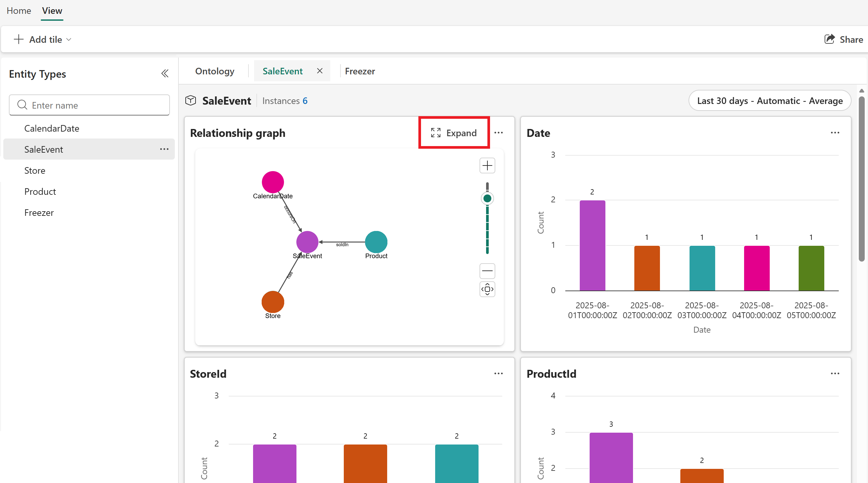Click the graph zoom slider handle

[487, 198]
